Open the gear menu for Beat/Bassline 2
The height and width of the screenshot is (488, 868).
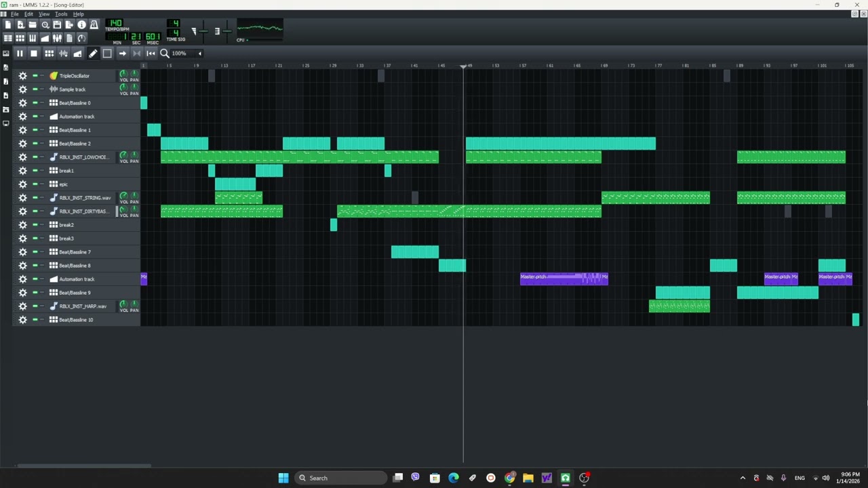tap(22, 144)
